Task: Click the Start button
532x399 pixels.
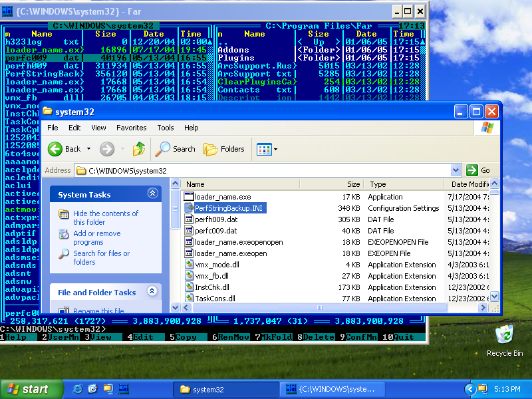Action: pos(31,389)
